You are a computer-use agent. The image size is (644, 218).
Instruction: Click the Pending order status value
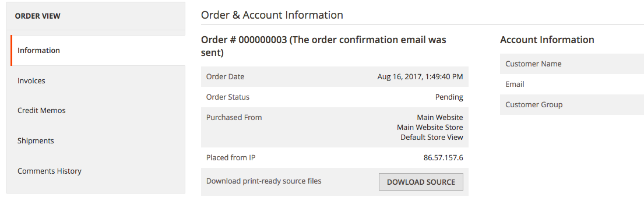pos(449,97)
